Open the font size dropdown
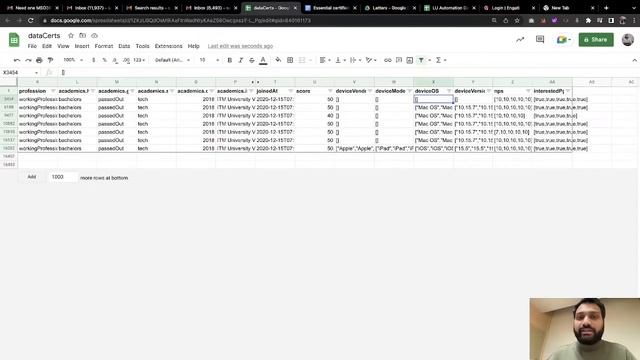This screenshot has width=640, height=360. click(x=209, y=60)
